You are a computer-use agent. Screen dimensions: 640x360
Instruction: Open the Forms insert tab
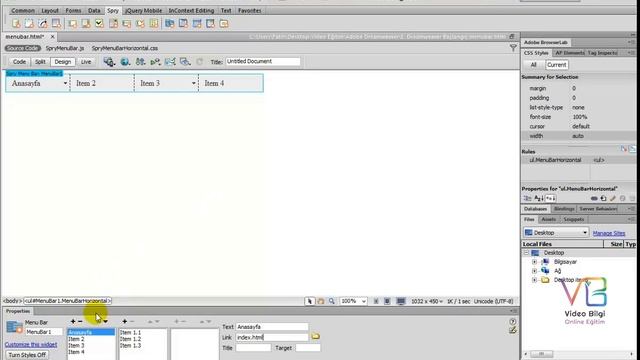73,10
